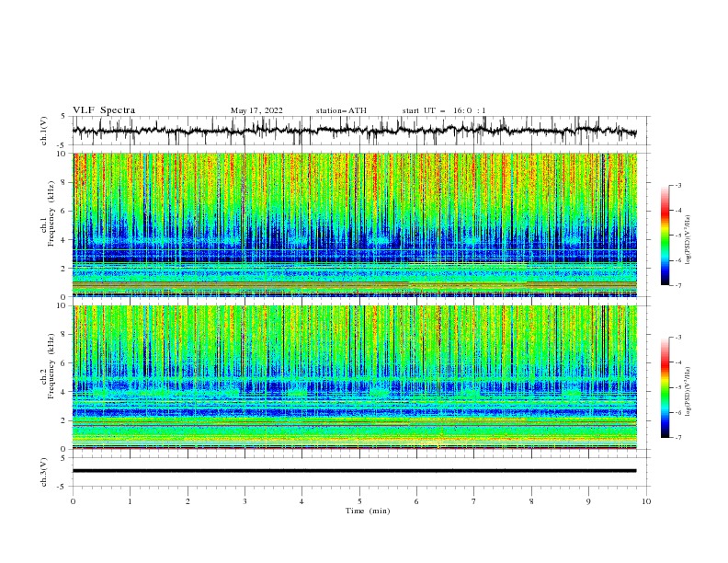Click the log(PSD) label beside the ch.1 color bar
This screenshot has height=563, width=728.
coord(688,239)
